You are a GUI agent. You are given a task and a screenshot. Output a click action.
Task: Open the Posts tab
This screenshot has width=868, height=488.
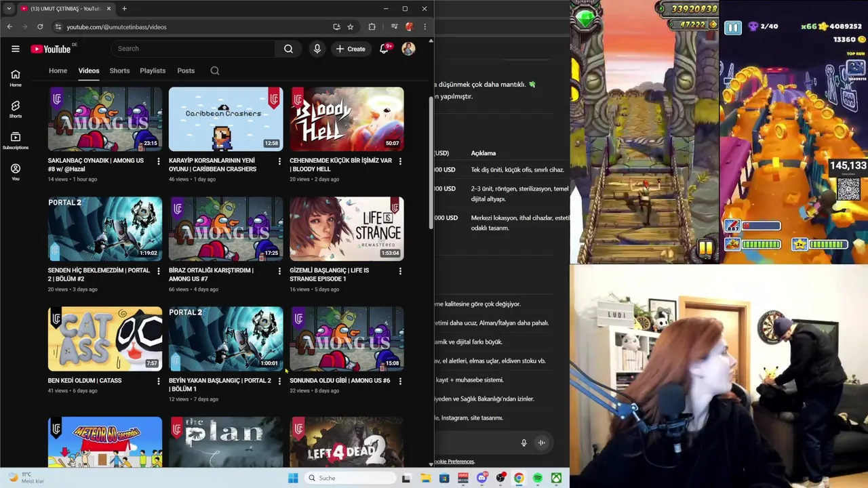pyautogui.click(x=186, y=70)
